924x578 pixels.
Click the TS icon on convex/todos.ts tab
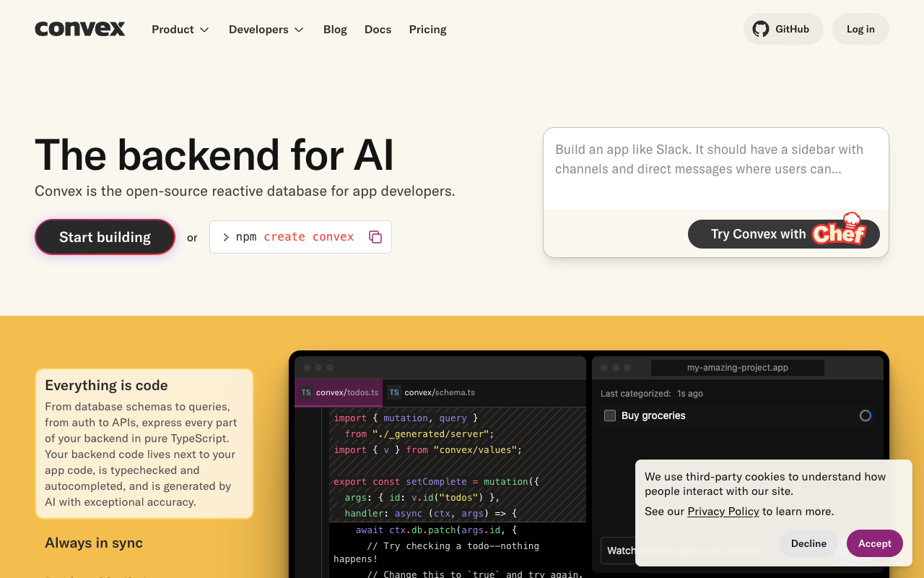(305, 392)
